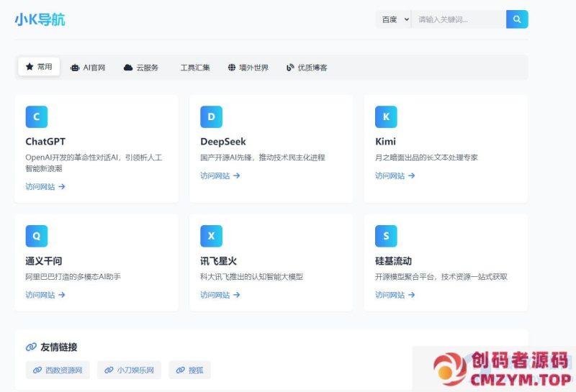
Task: Focus the keyword search input field
Action: click(459, 19)
